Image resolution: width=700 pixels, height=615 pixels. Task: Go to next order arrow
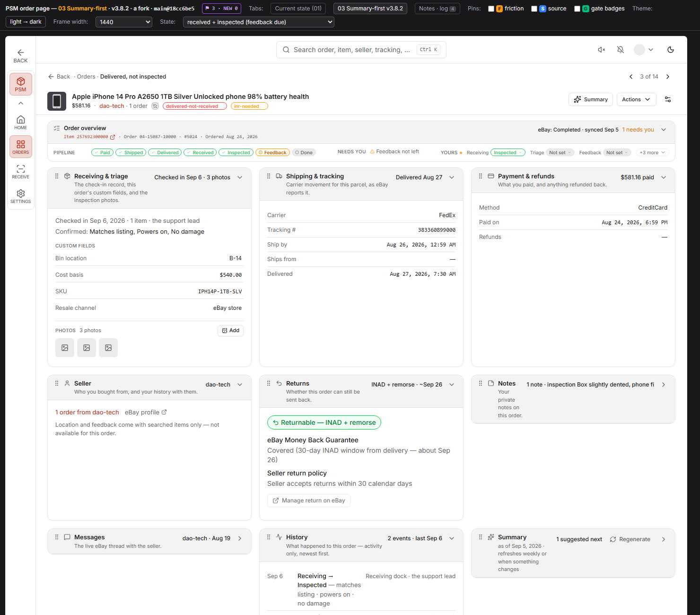(x=668, y=77)
